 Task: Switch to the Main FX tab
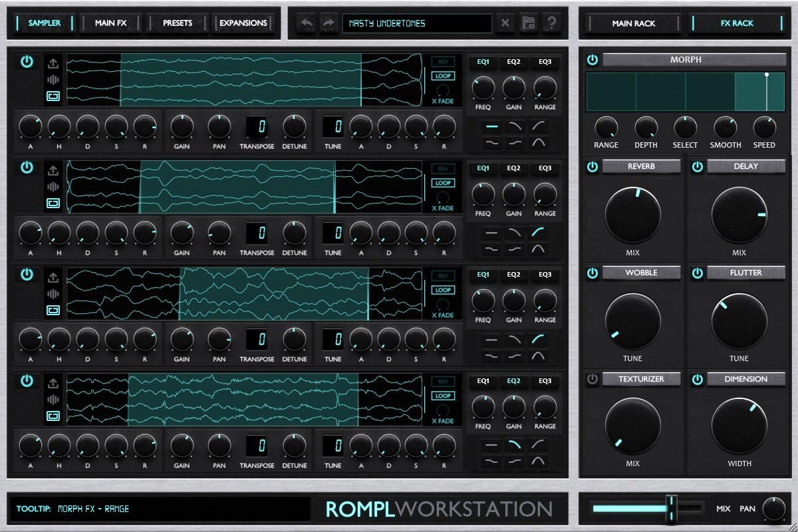(110, 23)
